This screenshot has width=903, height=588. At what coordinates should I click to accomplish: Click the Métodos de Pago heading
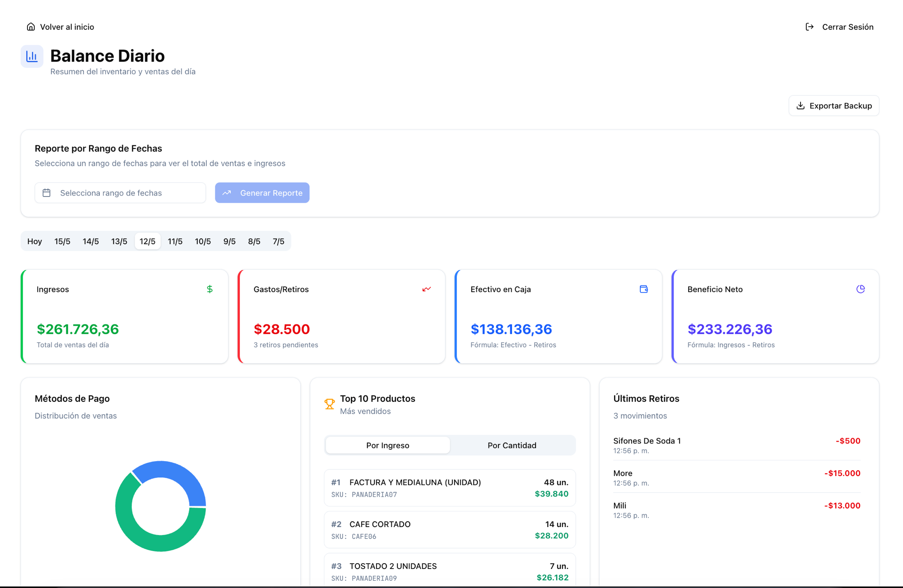(x=72, y=399)
